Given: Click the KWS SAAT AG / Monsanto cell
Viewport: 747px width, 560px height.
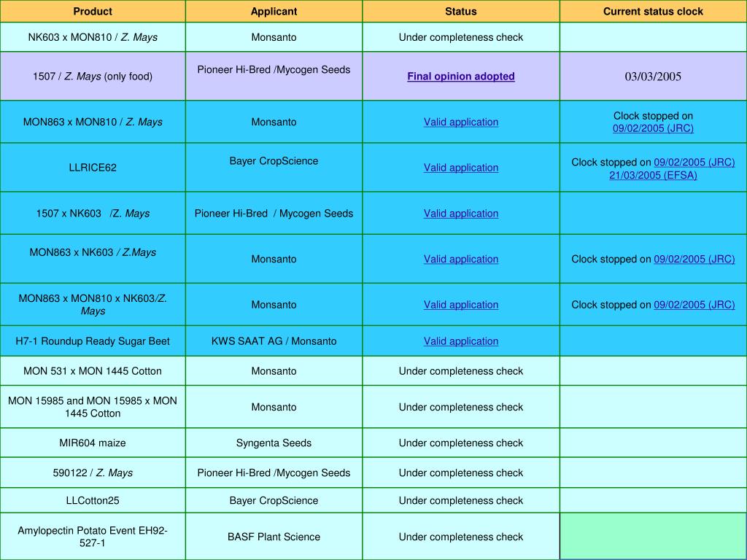Looking at the screenshot, I should [x=274, y=341].
